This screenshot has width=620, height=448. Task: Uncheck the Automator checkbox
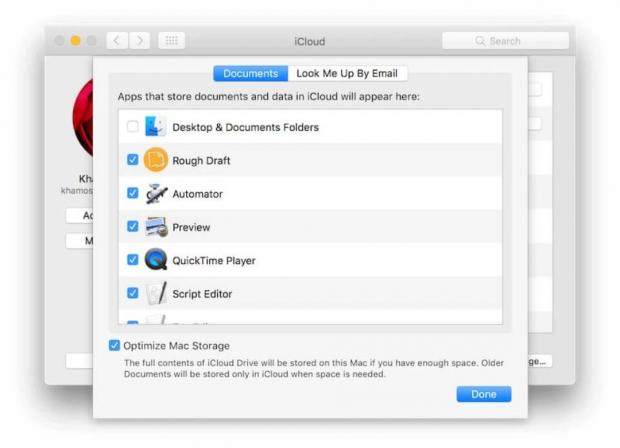point(133,194)
